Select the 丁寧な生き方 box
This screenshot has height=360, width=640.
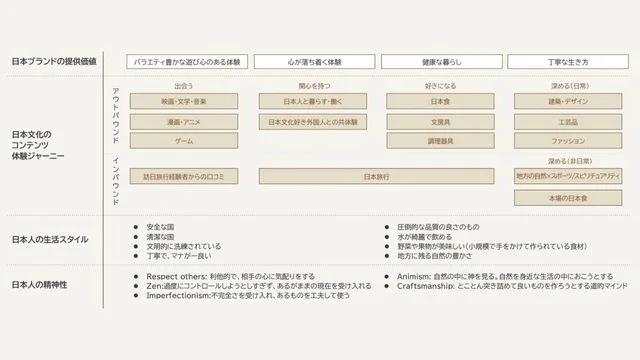click(x=568, y=62)
